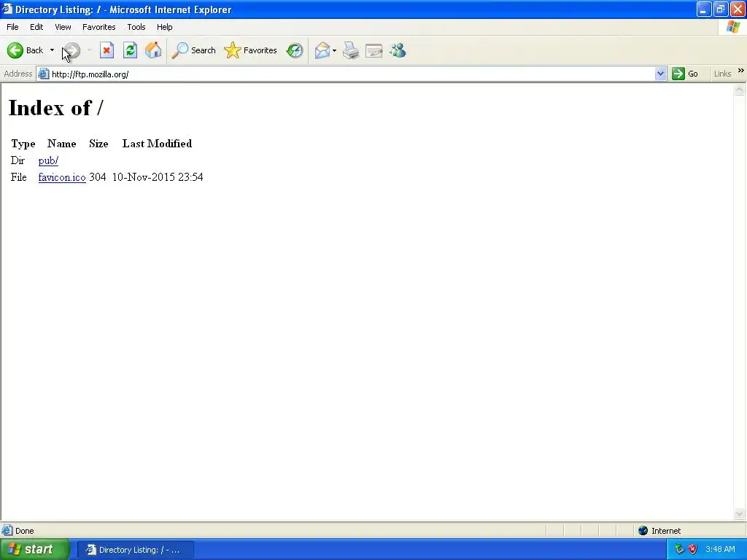This screenshot has width=747, height=560.
Task: Click the Stop loading icon
Action: [107, 50]
